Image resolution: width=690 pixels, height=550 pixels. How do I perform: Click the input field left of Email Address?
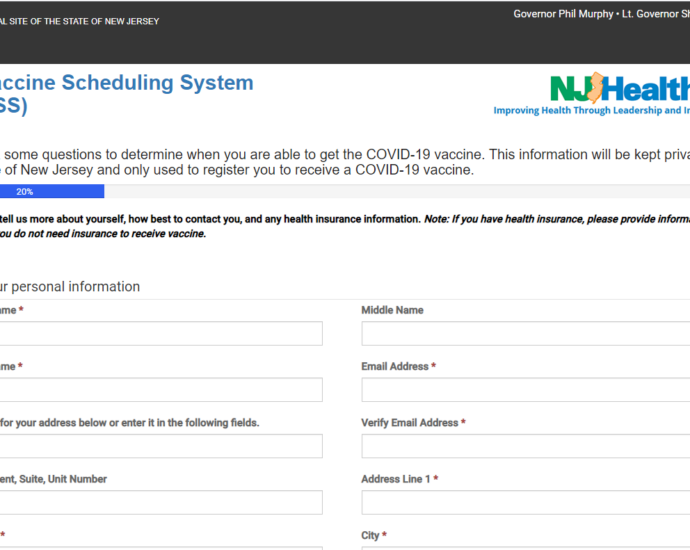click(160, 390)
